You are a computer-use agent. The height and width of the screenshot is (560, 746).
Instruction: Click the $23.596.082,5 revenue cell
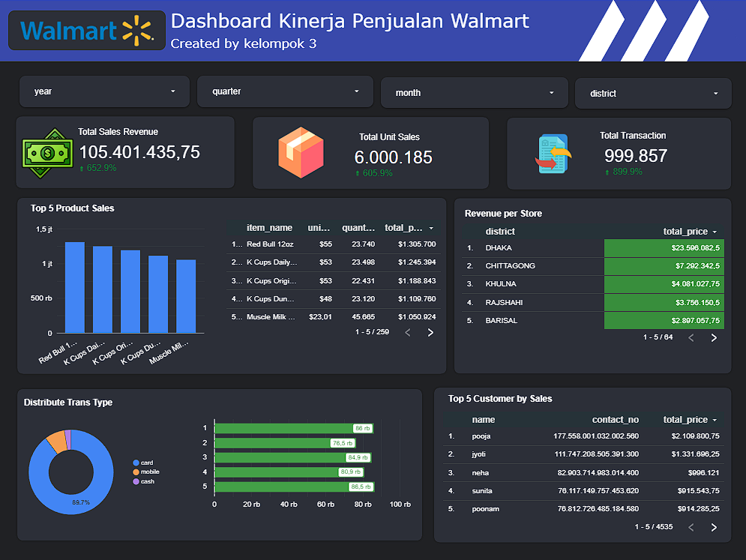664,248
